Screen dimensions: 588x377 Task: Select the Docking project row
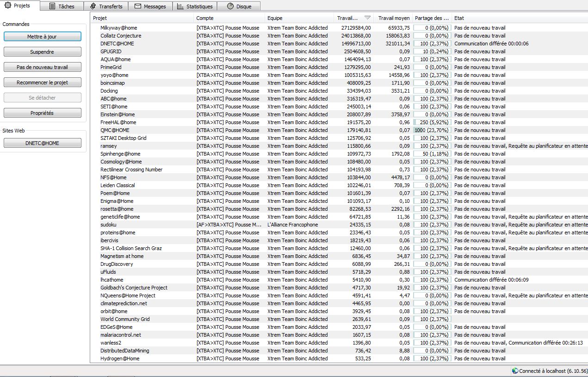point(339,91)
